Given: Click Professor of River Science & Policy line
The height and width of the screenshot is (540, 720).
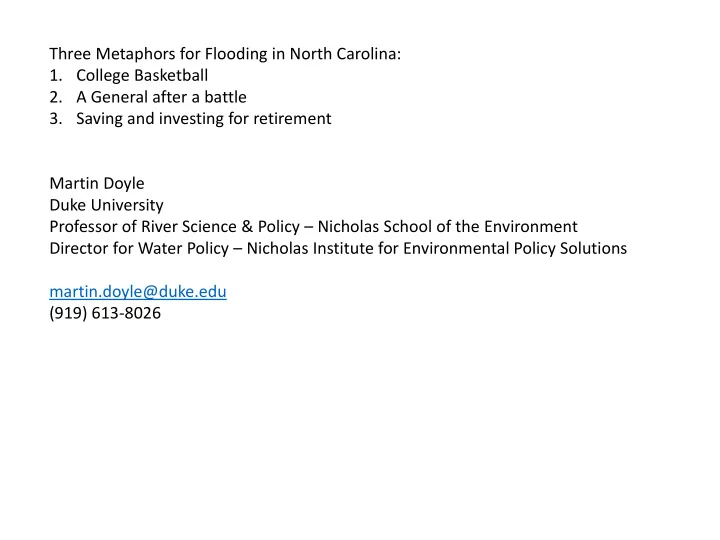Looking at the screenshot, I should 313,227.
